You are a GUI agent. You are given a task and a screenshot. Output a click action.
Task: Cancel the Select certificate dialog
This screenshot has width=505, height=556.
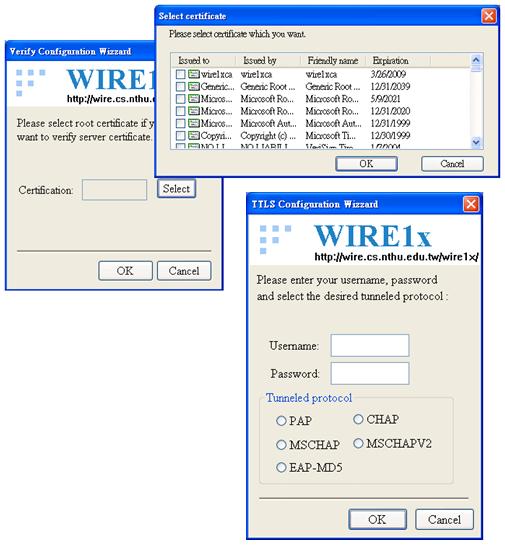452,164
